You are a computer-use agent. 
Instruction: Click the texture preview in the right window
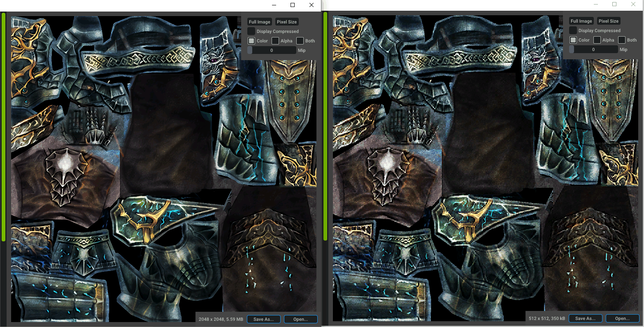click(486, 168)
